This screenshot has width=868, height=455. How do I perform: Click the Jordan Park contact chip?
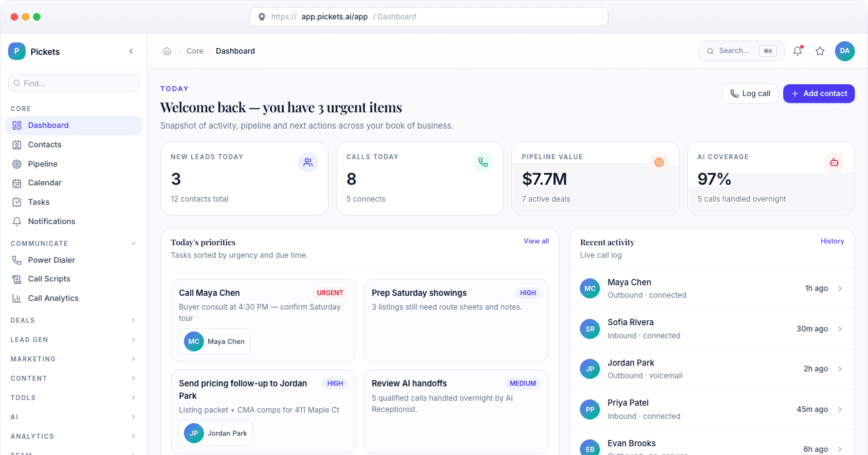pos(216,433)
